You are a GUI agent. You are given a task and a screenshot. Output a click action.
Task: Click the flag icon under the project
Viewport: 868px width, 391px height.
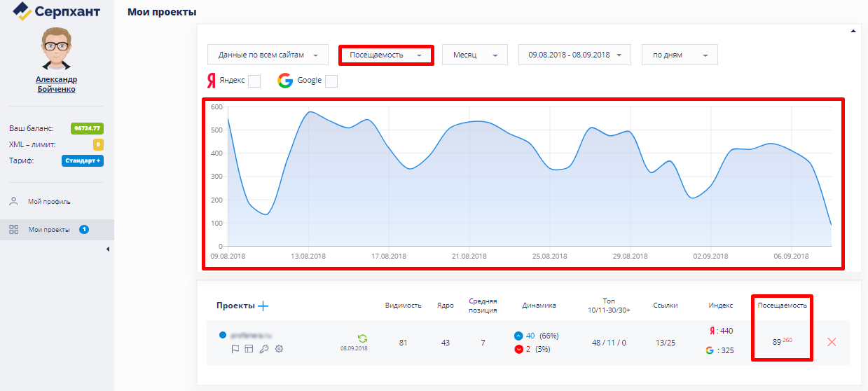point(235,349)
